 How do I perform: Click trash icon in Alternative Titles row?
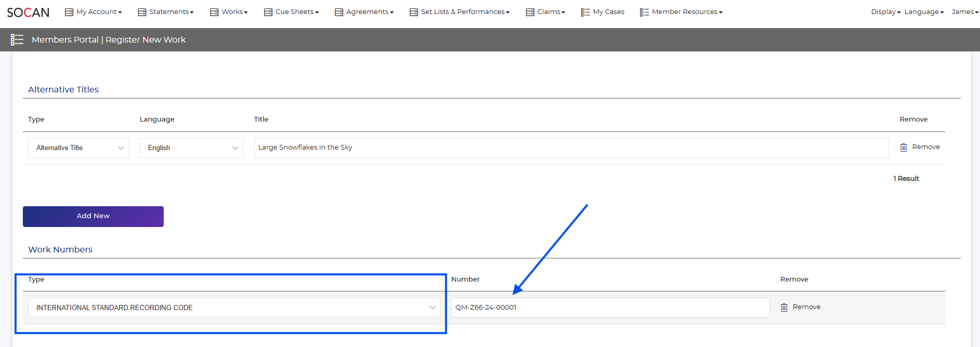pos(904,148)
